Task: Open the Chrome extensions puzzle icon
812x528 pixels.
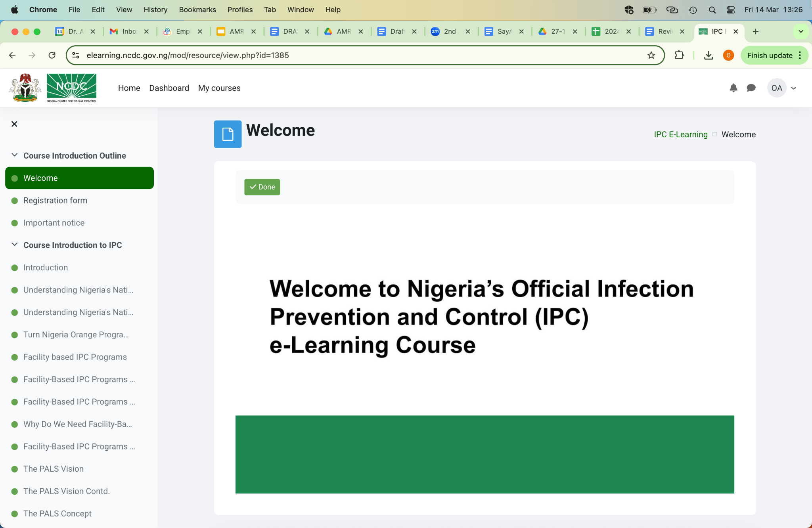Action: [x=679, y=55]
